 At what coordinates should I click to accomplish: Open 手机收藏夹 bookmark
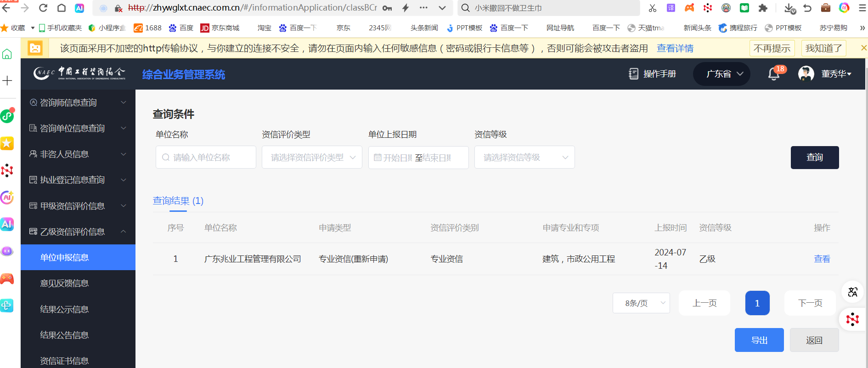click(x=60, y=28)
